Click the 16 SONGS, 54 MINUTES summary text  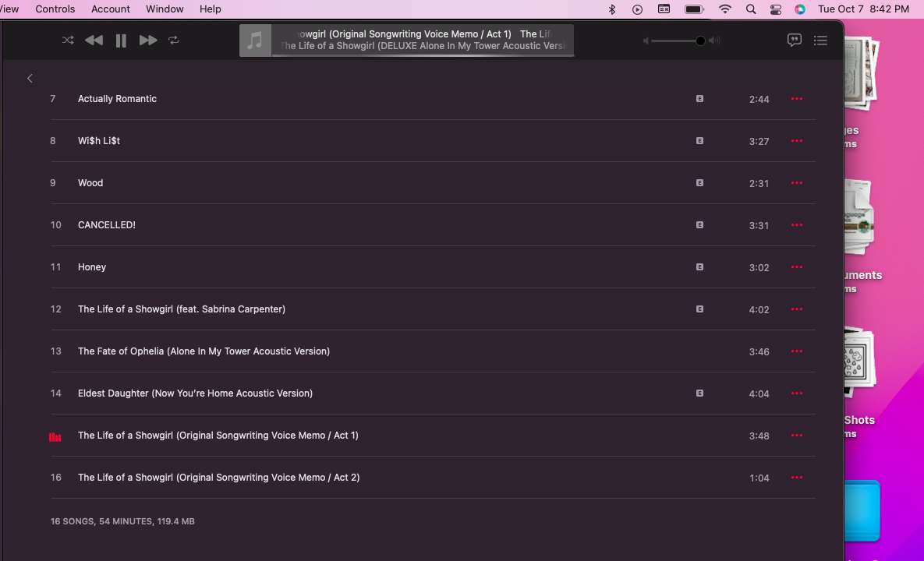(122, 521)
